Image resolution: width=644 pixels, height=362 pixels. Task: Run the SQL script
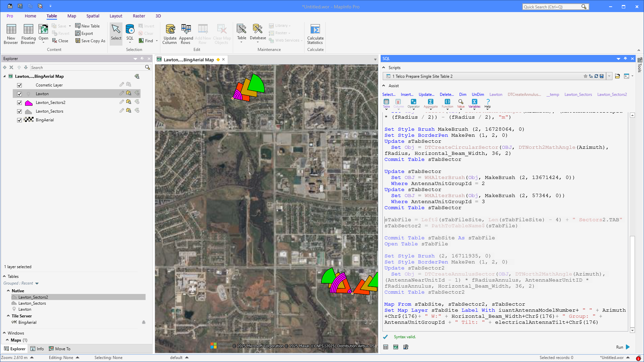pyautogui.click(x=628, y=347)
